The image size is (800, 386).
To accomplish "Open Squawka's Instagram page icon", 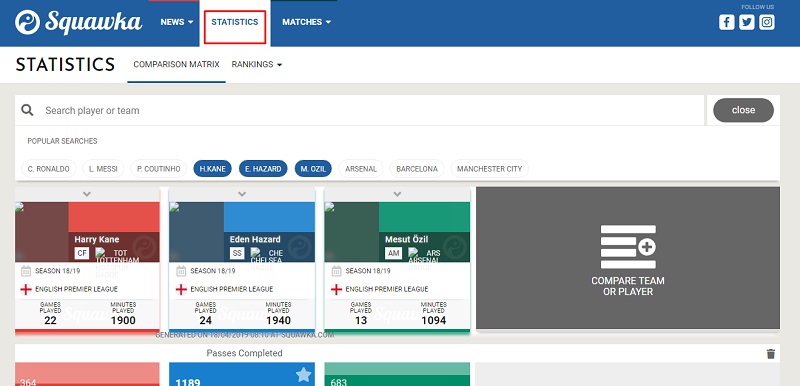I will [x=767, y=22].
